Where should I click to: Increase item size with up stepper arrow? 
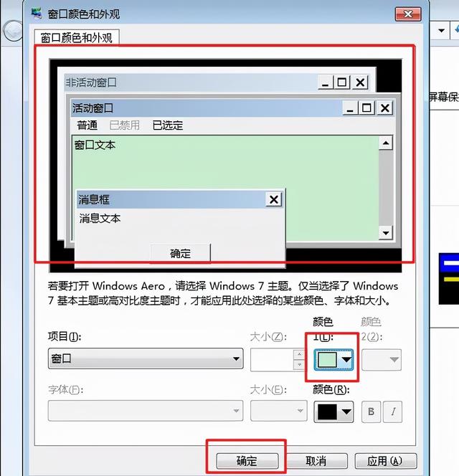[299, 354]
